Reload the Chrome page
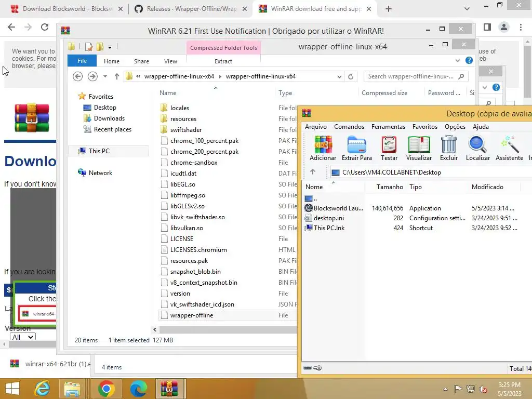 point(45,27)
